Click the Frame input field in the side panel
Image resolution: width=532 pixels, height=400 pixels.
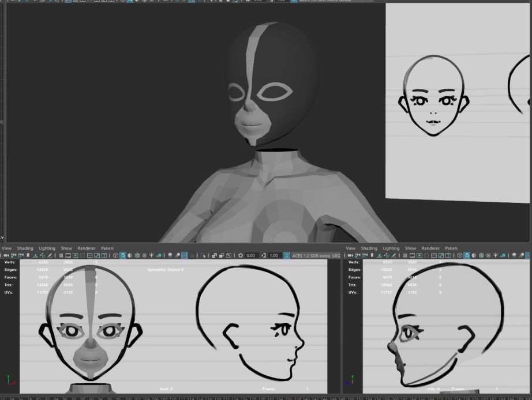click(x=496, y=389)
